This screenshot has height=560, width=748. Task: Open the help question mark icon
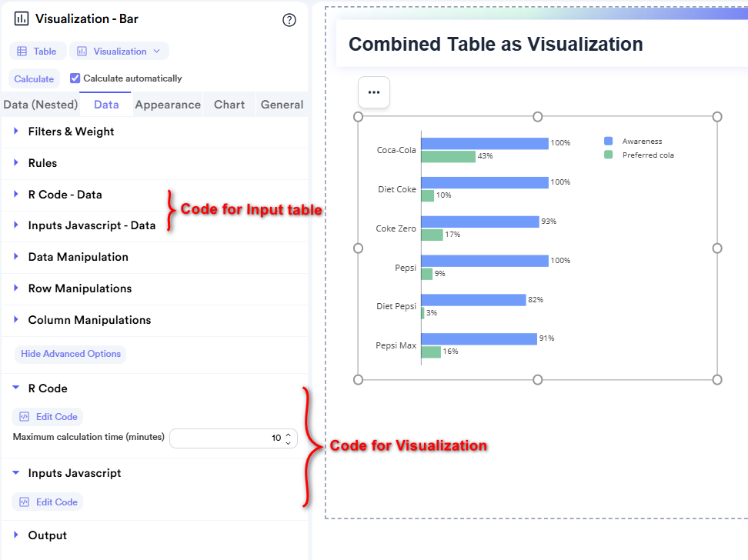click(289, 20)
